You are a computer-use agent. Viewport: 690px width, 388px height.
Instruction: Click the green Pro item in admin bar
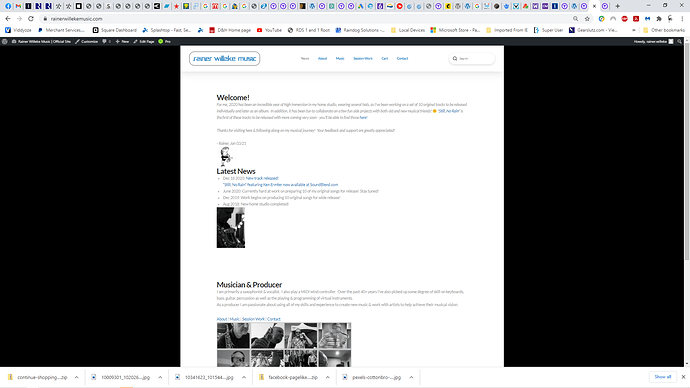click(x=165, y=41)
